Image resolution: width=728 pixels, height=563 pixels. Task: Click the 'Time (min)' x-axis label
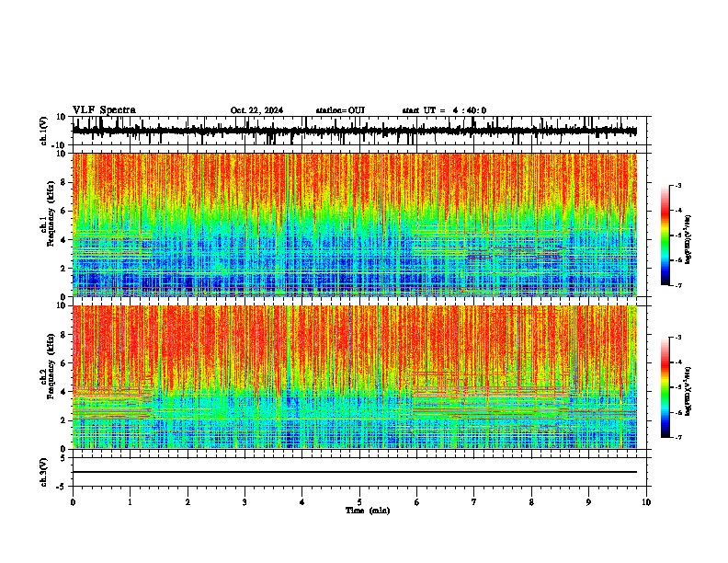pyautogui.click(x=368, y=511)
